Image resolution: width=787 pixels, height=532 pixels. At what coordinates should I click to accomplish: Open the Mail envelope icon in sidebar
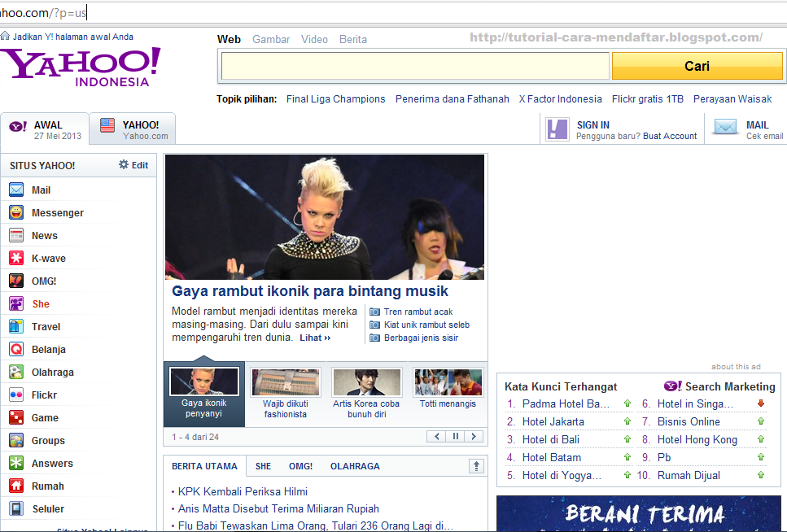coord(16,190)
